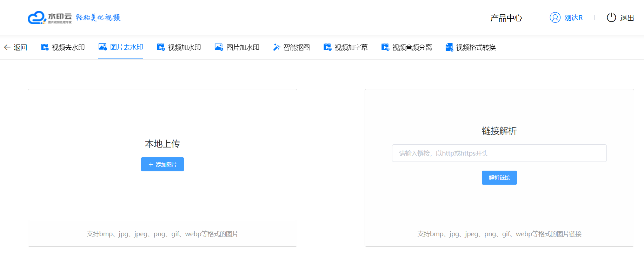
Task: Click the 刚达R username link
Action: click(x=573, y=18)
